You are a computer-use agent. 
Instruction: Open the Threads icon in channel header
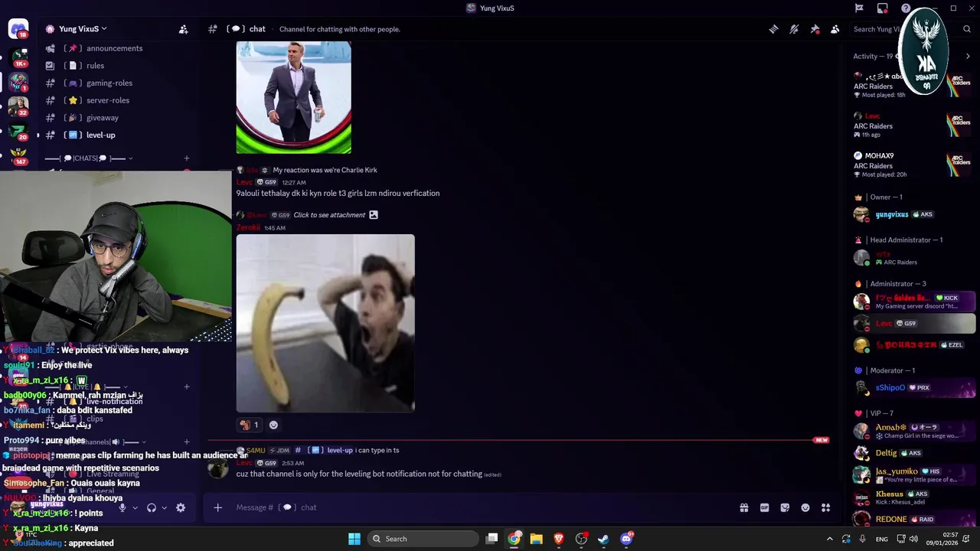pyautogui.click(x=773, y=29)
